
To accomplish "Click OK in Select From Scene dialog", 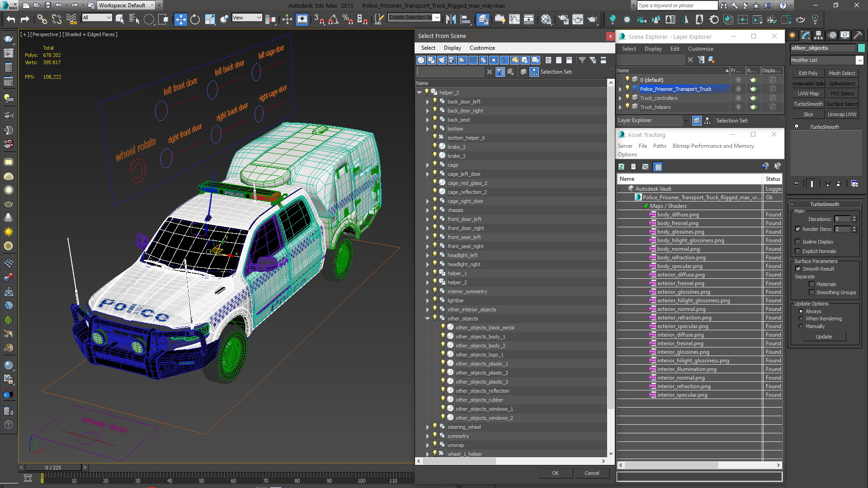I will tap(555, 473).
